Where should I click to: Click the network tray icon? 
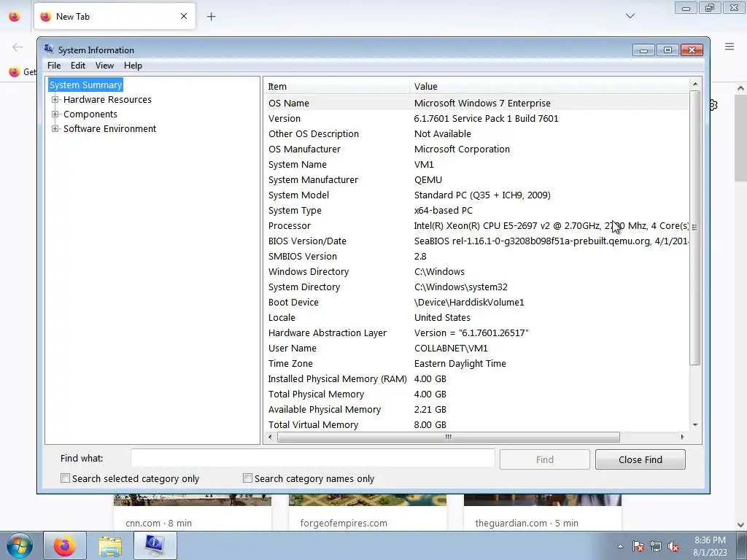pyautogui.click(x=656, y=546)
